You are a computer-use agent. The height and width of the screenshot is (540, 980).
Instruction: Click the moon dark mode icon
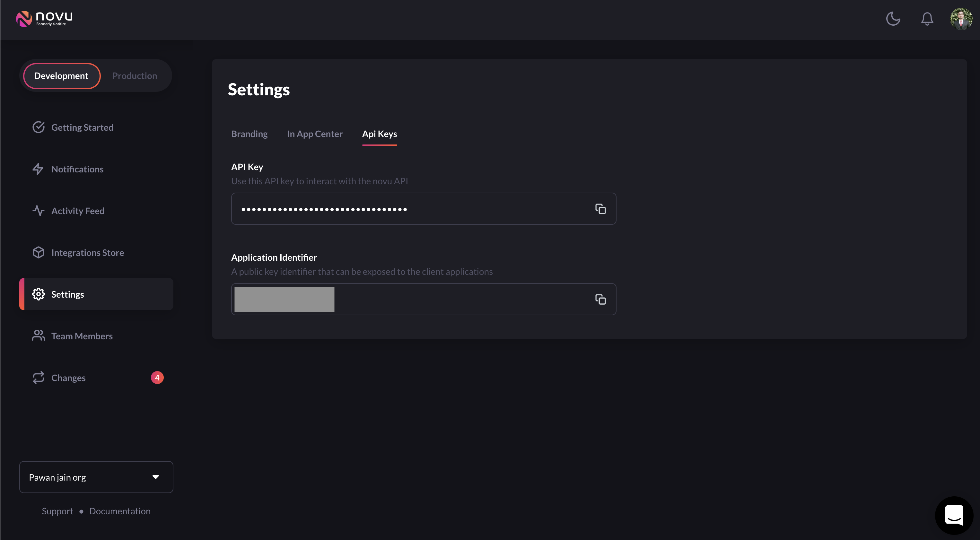(x=893, y=18)
